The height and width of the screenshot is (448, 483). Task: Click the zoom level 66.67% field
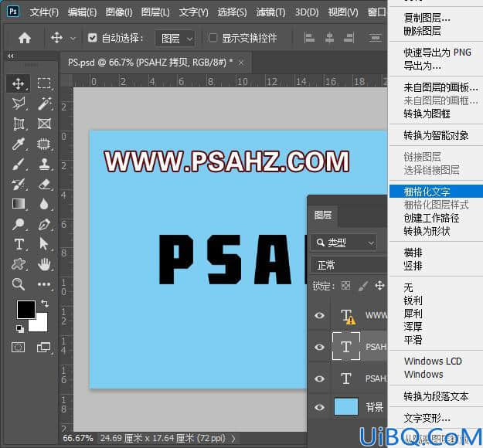pos(77,438)
